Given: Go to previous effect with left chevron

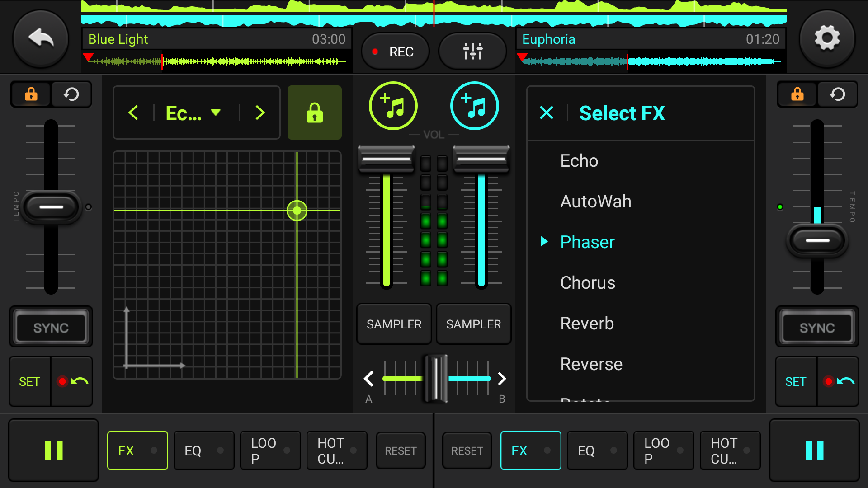Looking at the screenshot, I should click(133, 113).
